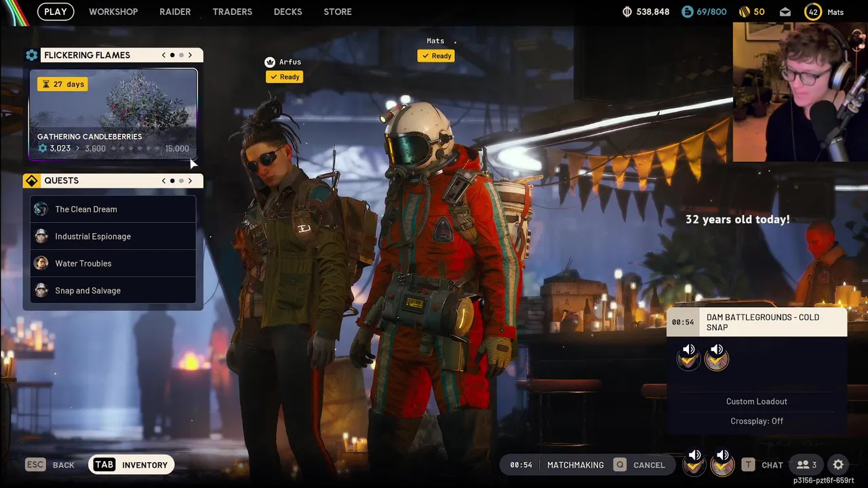Click Industrial Espionage quest giver portrait

click(x=41, y=237)
